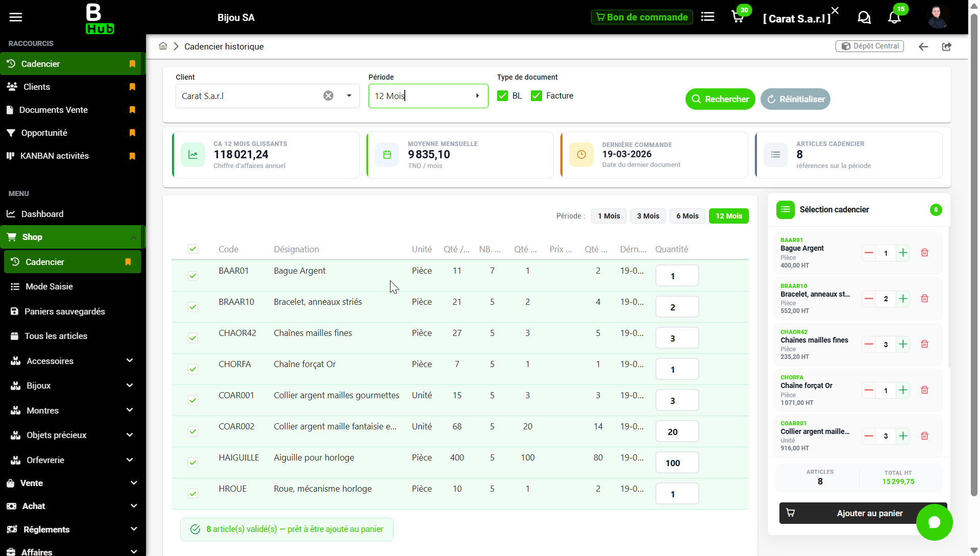The height and width of the screenshot is (556, 980).
Task: Click the home breadcrumb icon
Action: (163, 46)
